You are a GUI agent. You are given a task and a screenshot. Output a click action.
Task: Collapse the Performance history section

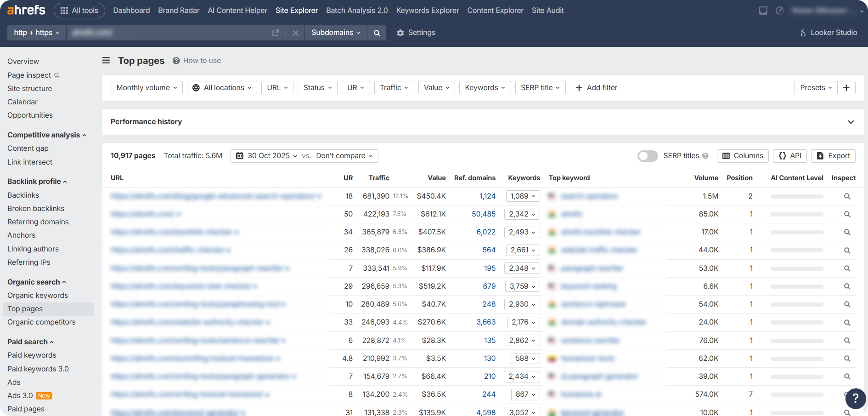pyautogui.click(x=851, y=122)
